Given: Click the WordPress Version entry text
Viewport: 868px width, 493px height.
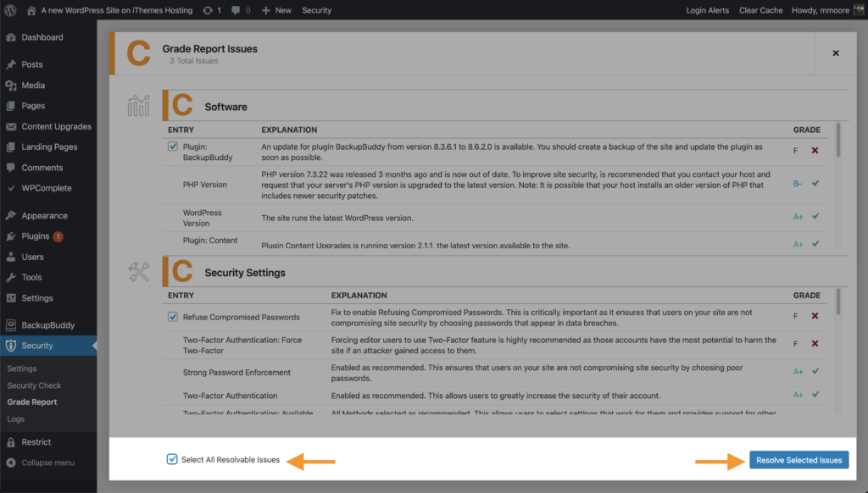Looking at the screenshot, I should coord(203,218).
